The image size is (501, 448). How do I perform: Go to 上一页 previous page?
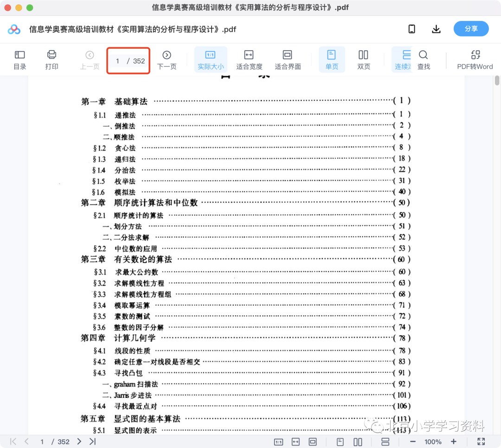pos(90,60)
